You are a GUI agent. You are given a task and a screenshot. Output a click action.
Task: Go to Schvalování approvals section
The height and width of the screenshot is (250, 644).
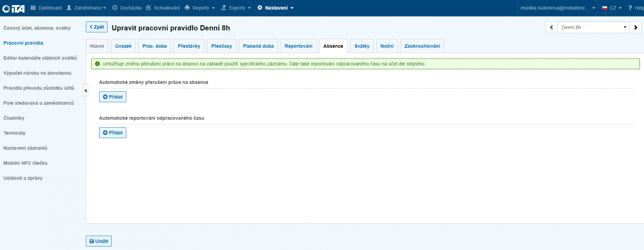[x=163, y=8]
